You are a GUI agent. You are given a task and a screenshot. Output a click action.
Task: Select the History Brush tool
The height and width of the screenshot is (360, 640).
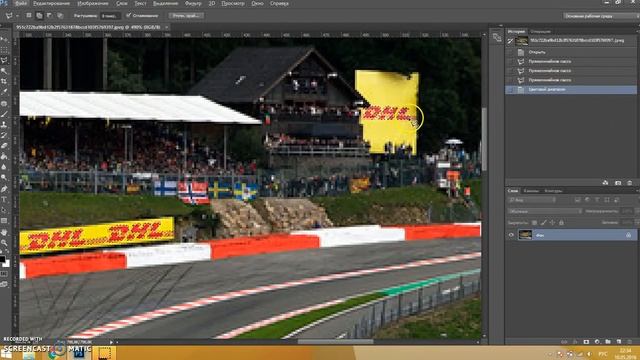click(x=4, y=136)
